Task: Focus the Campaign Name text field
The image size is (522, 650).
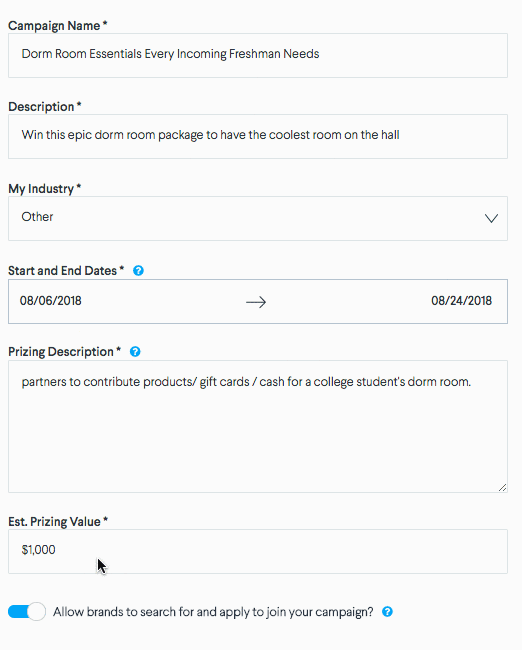Action: click(x=258, y=56)
